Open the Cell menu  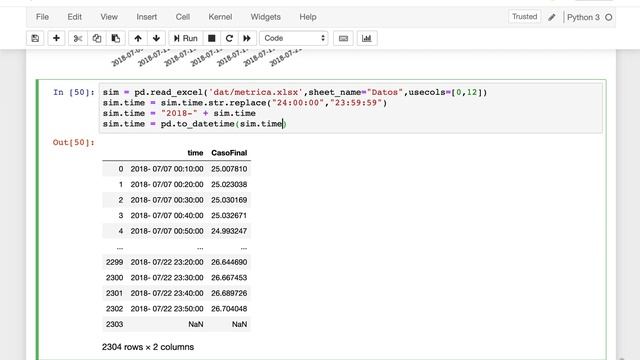[x=182, y=17]
